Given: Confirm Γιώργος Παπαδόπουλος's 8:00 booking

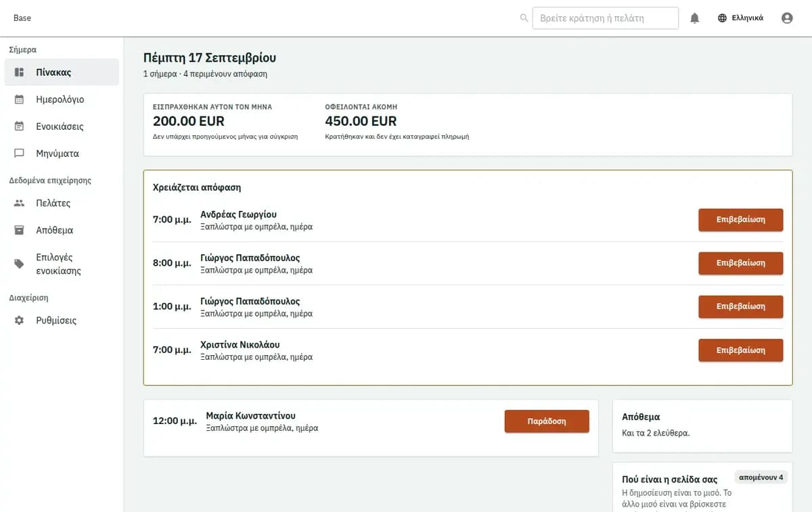Looking at the screenshot, I should click(741, 263).
